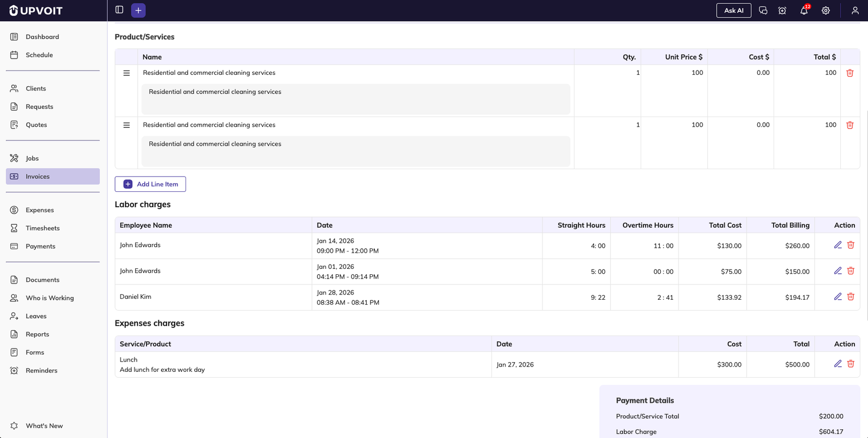Click the quantity field of first line item
The image size is (868, 438).
tap(608, 73)
